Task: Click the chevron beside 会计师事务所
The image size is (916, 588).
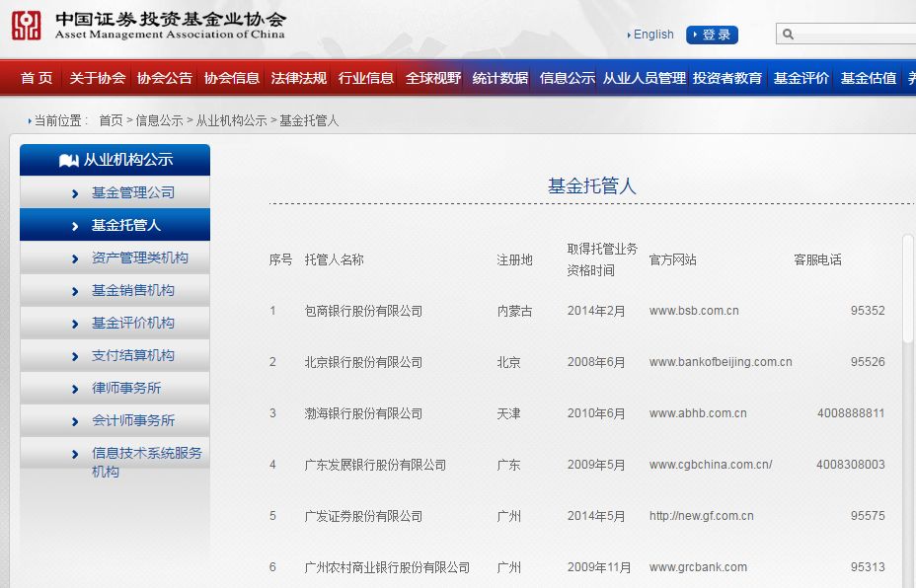Action: coord(75,421)
